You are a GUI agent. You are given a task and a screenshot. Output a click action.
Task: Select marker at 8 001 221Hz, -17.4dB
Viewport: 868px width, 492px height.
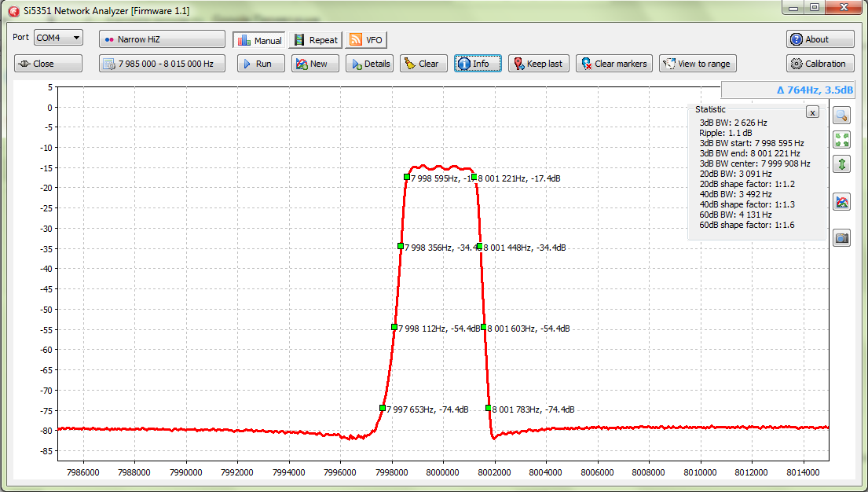474,178
